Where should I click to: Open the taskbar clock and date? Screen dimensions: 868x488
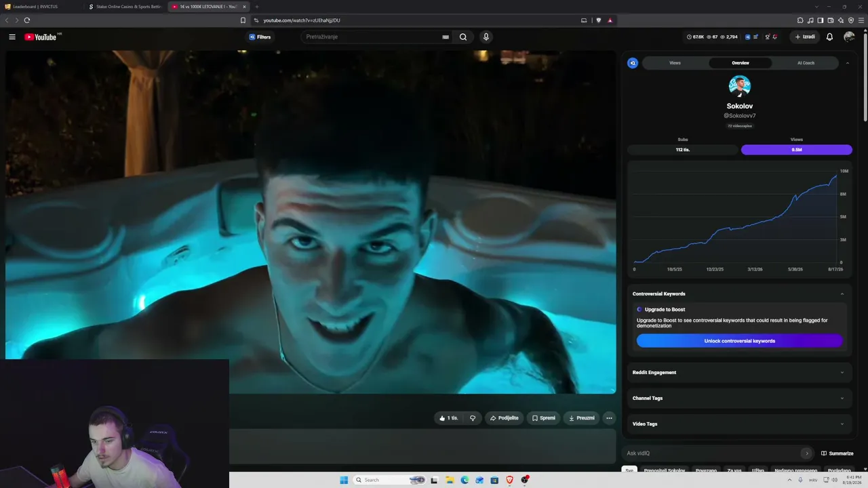[x=852, y=480]
